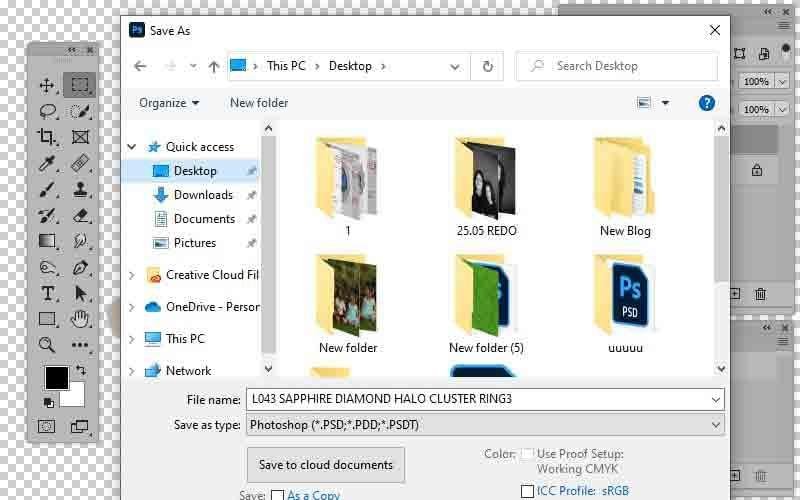Select the Dodge tool
Image resolution: width=800 pixels, height=500 pixels.
click(47, 267)
